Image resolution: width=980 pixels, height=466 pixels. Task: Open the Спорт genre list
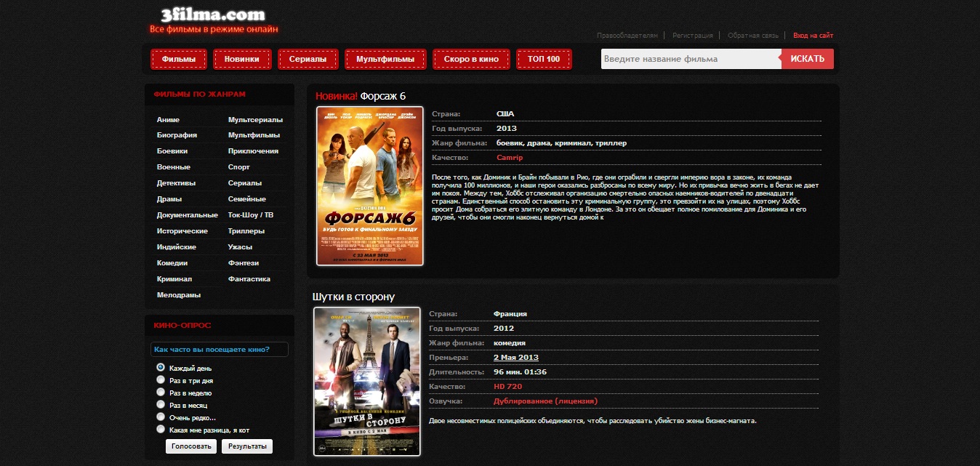(239, 167)
